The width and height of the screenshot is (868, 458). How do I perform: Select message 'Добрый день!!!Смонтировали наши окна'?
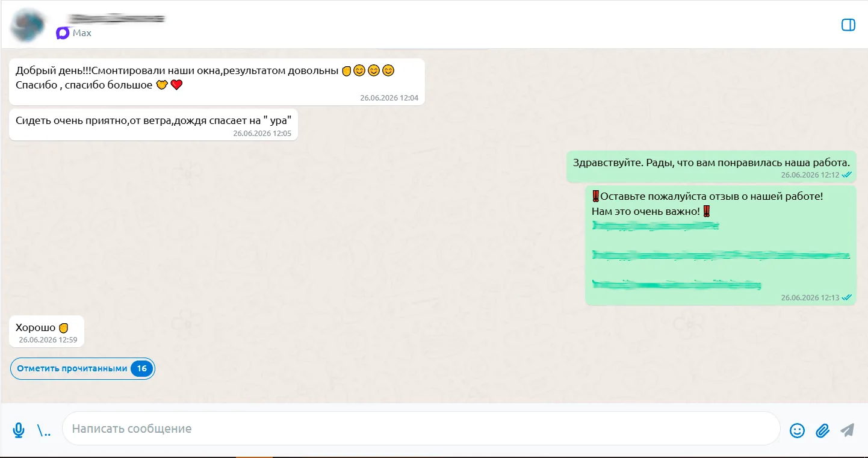click(217, 82)
